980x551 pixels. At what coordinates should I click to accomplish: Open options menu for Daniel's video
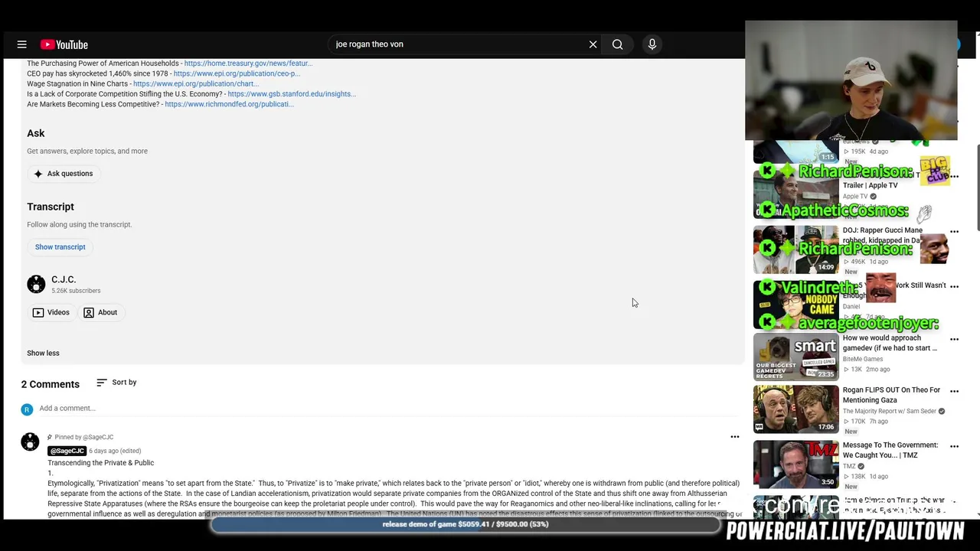tap(954, 287)
